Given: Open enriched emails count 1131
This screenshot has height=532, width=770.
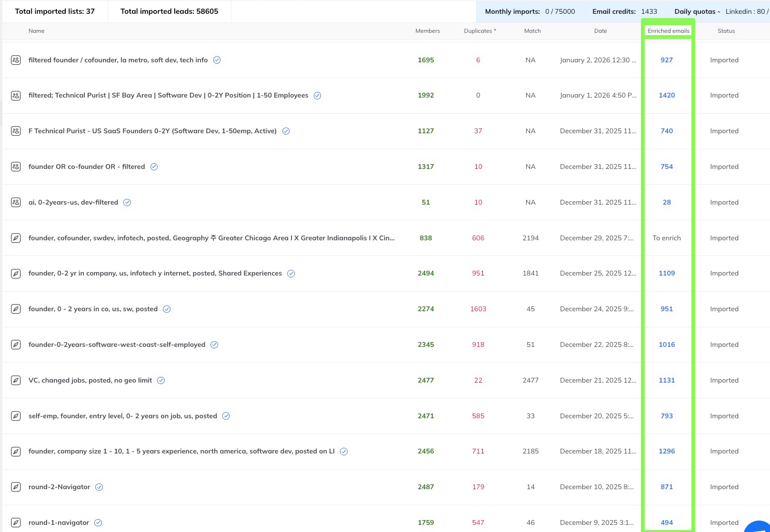Looking at the screenshot, I should (x=667, y=380).
